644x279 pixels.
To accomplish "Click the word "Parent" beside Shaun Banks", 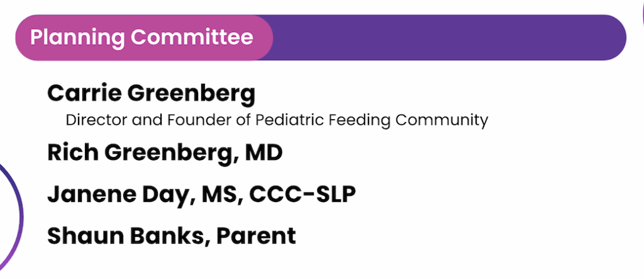I will tap(256, 236).
